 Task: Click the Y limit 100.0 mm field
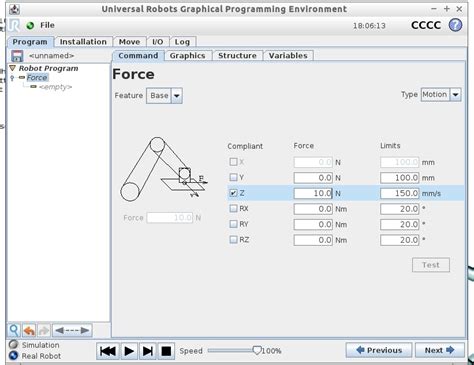tap(399, 178)
